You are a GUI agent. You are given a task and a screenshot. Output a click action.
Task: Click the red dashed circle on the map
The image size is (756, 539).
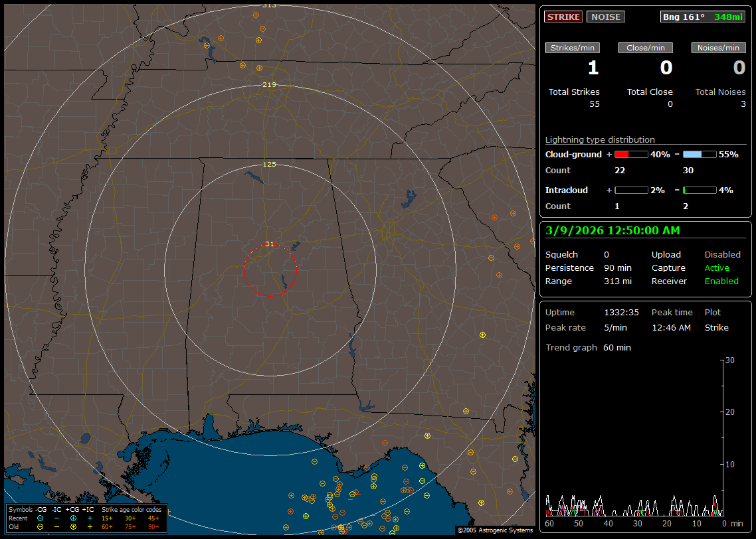click(x=270, y=270)
